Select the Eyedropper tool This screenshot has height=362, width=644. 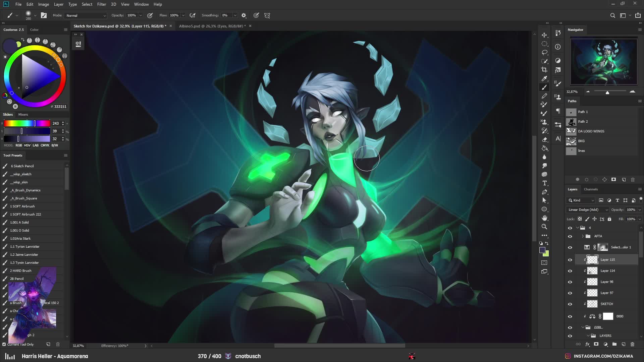coord(544,78)
